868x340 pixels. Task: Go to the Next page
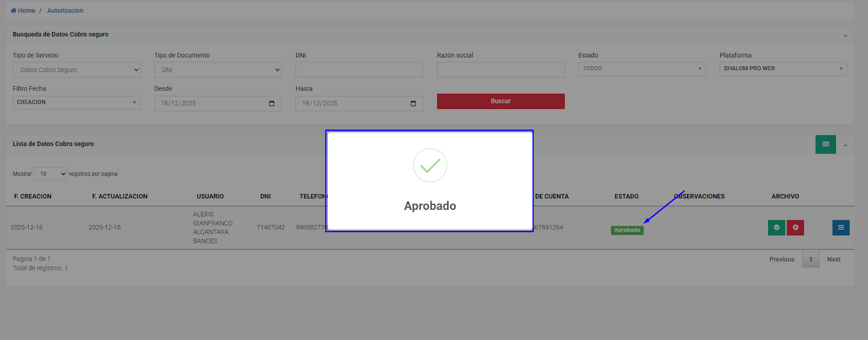(x=833, y=260)
